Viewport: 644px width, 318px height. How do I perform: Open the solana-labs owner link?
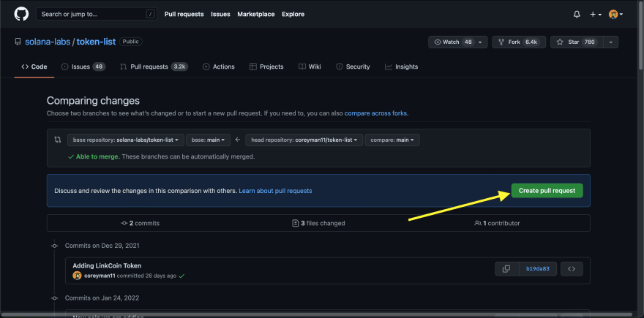click(48, 42)
